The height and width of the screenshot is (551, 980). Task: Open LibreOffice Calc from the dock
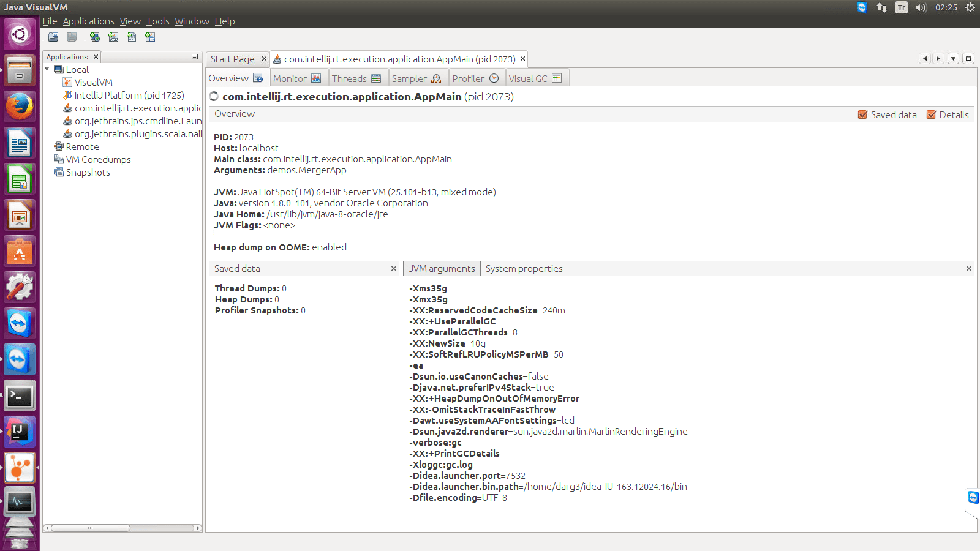click(x=20, y=179)
